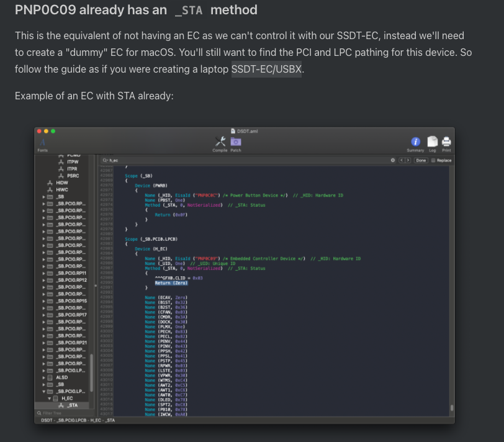Click the magnifier icon in the h_ec field
The width and height of the screenshot is (504, 442).
tap(105, 160)
